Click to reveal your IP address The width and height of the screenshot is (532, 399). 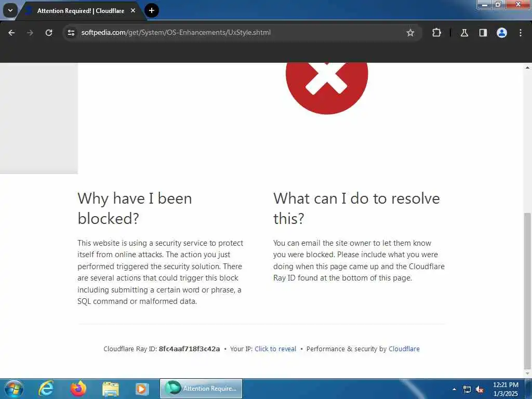(x=275, y=349)
